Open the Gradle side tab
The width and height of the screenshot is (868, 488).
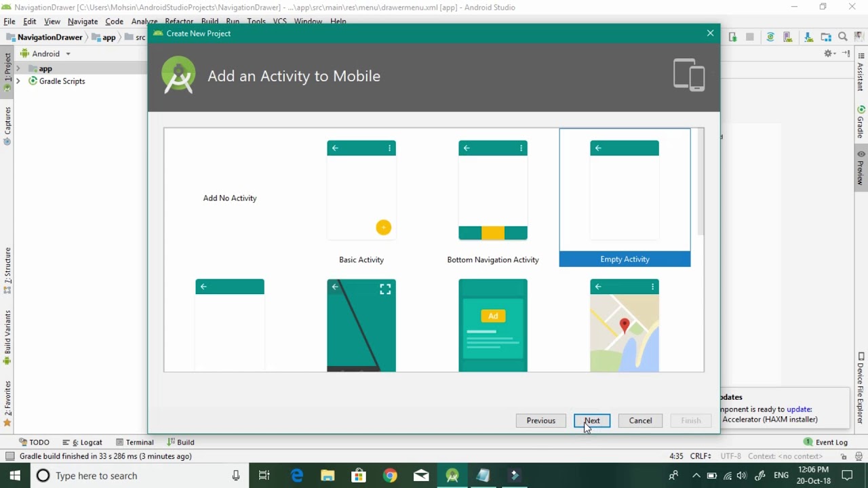(861, 122)
